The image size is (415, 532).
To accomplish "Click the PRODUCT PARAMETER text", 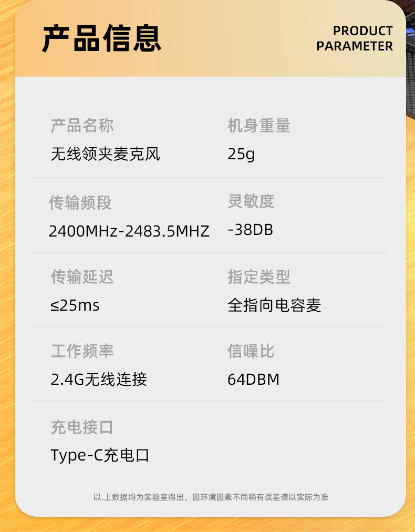I will pos(355,38).
